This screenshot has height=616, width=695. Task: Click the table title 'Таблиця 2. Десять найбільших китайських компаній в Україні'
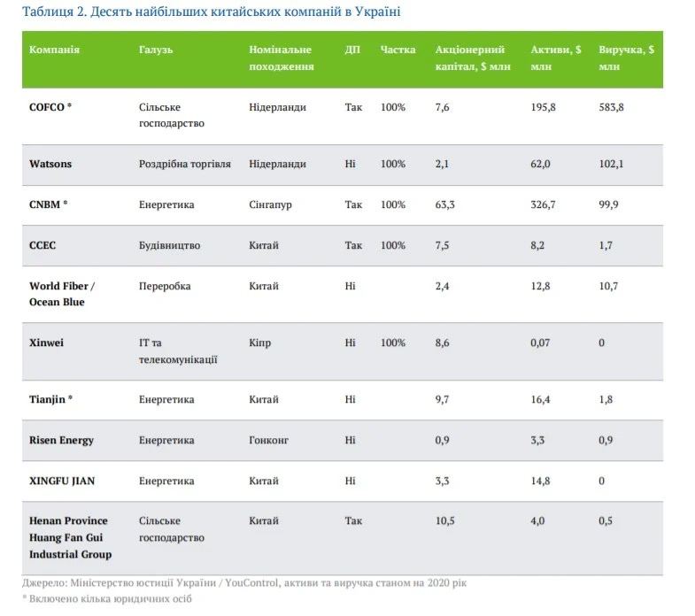212,12
